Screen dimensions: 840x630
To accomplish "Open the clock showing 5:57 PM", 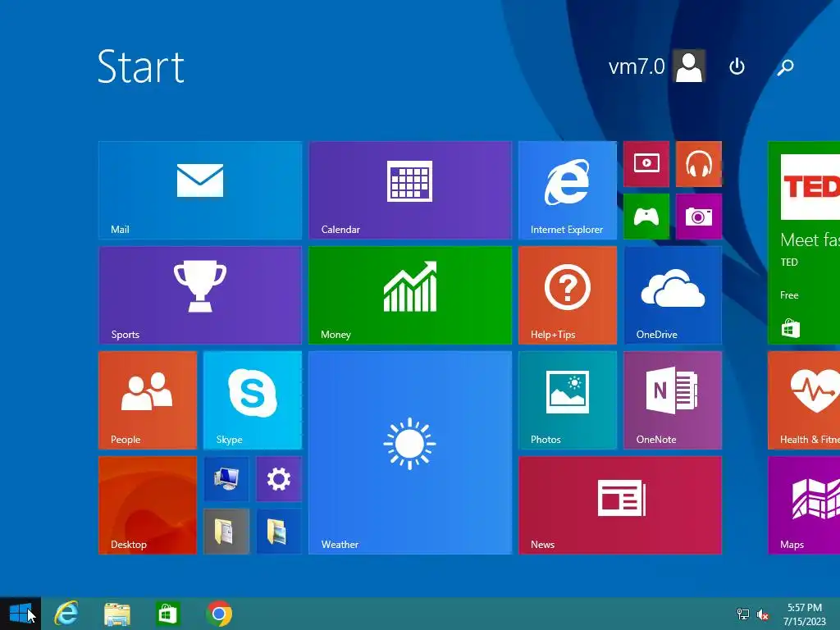I will [x=805, y=614].
